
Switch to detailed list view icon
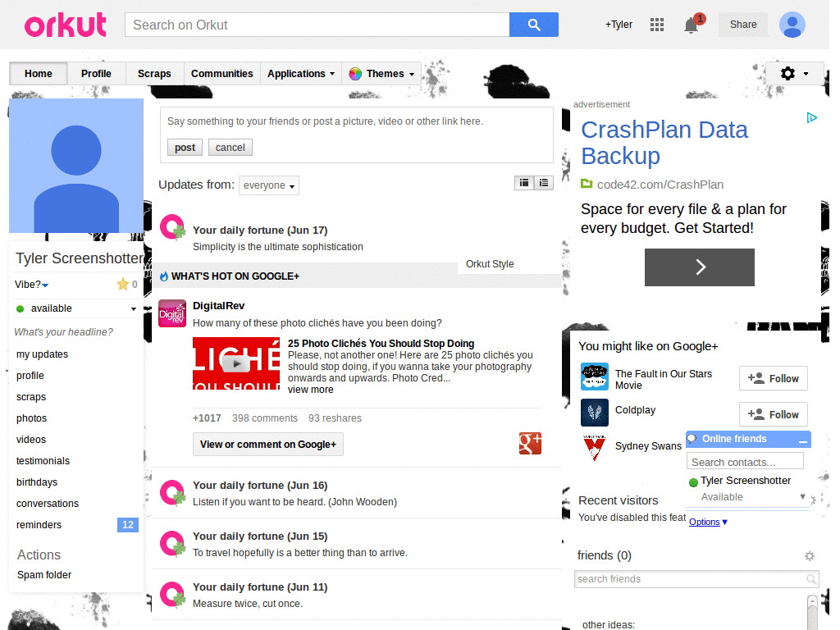click(x=524, y=183)
